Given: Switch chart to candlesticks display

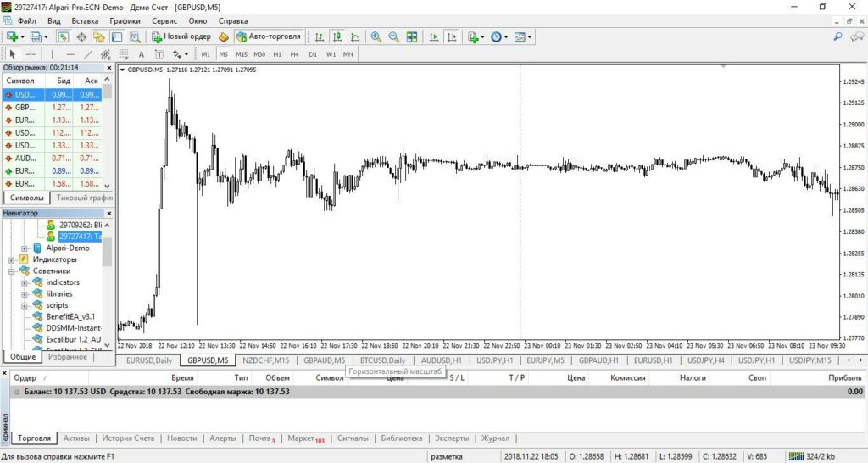Looking at the screenshot, I should click(x=337, y=37).
